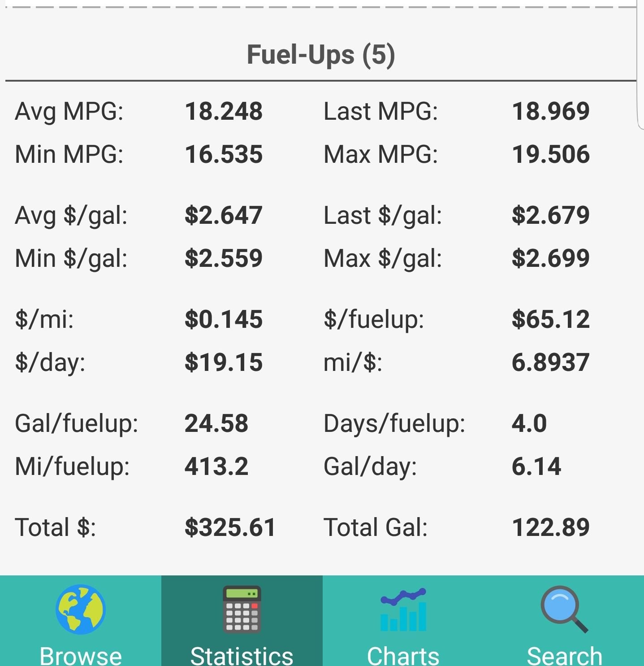Screen dimensions: 644x666
Task: Go to the Search tab label
Action: coord(564,655)
